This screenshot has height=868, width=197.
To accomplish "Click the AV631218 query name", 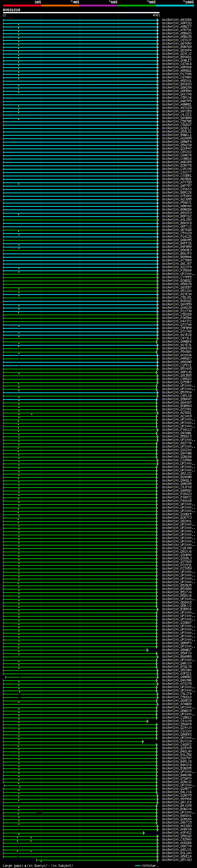I will 11,10.
